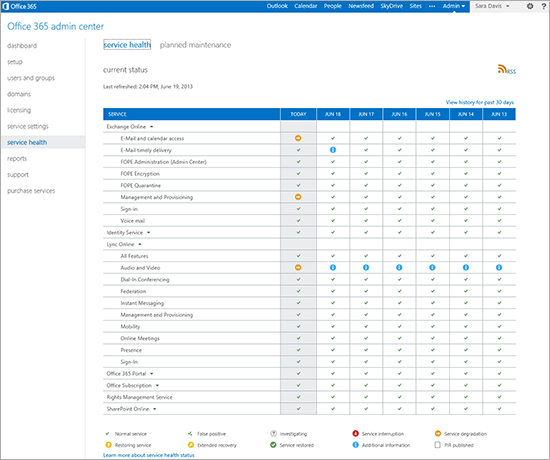Screen dimensions: 550x460
Task: Open the Sara Davis account dropdown
Action: pos(492,6)
